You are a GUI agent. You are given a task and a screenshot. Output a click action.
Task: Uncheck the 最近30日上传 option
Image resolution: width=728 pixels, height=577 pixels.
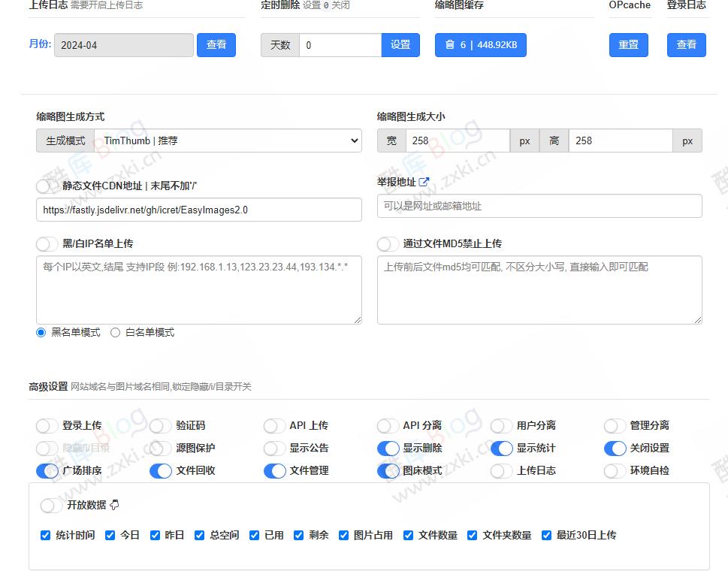coord(546,535)
